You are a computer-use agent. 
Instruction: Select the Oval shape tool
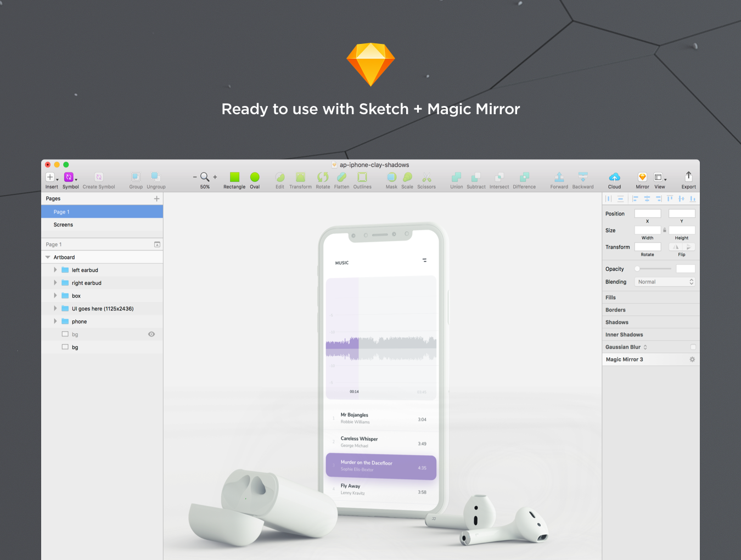coord(255,177)
